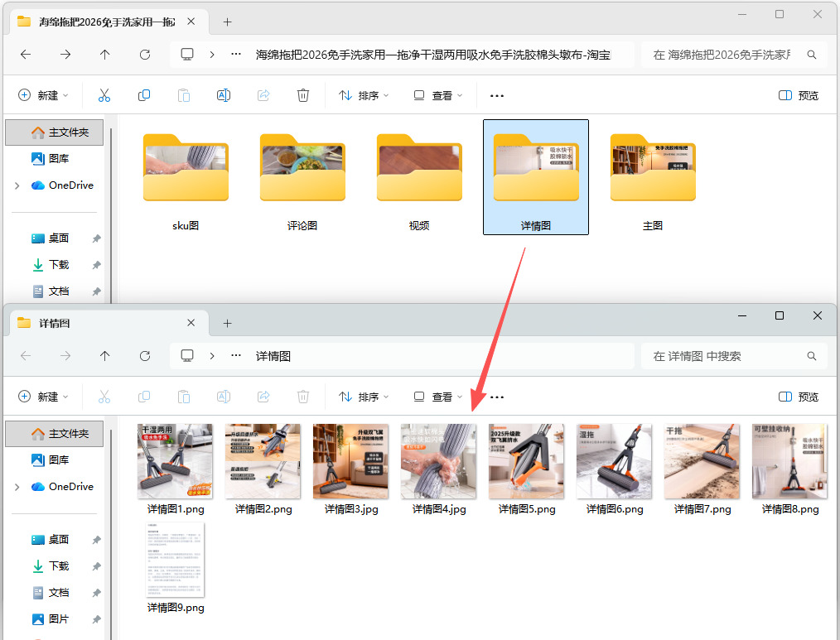Open more options ellipsis in lower toolbar
840x640 pixels.
[496, 397]
